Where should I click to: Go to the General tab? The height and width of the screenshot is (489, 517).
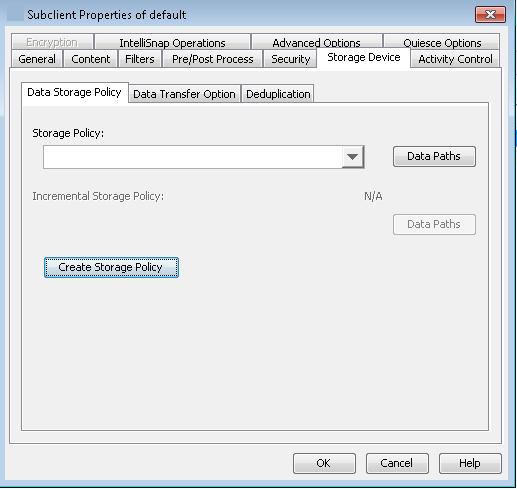point(37,59)
